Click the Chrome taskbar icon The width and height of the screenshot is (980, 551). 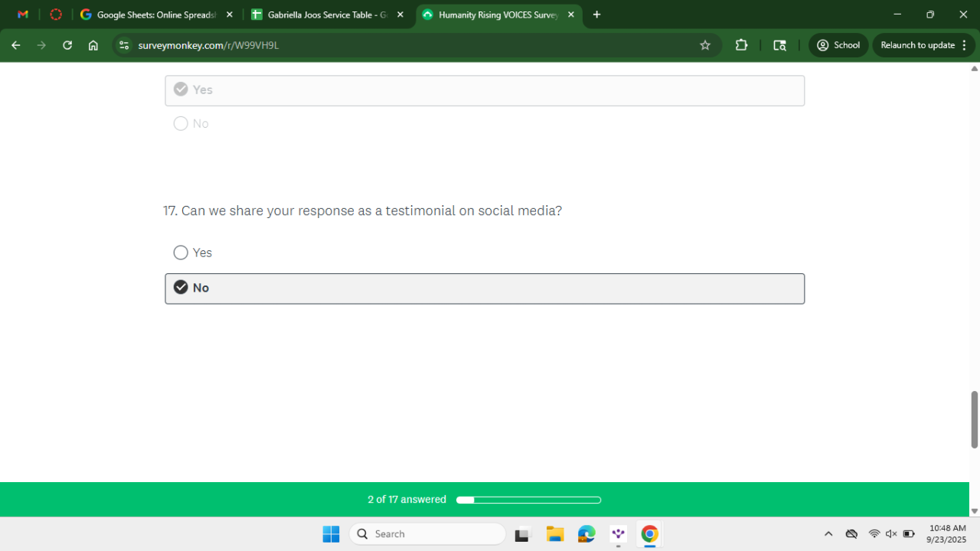[x=650, y=534]
